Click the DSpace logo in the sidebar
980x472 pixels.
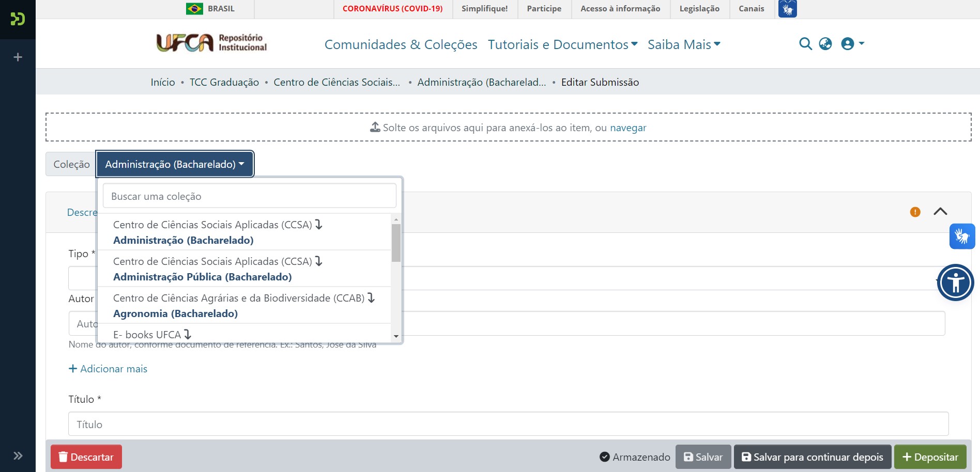pos(17,20)
